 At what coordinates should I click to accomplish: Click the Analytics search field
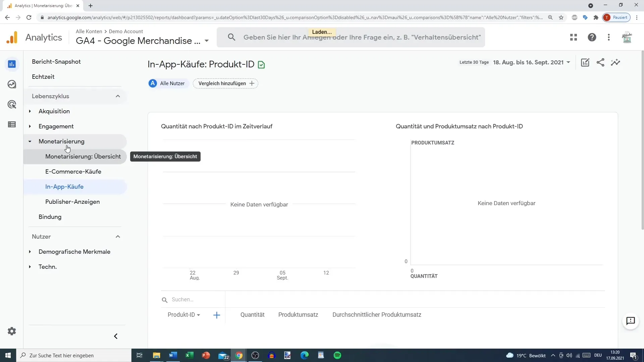[351, 37]
